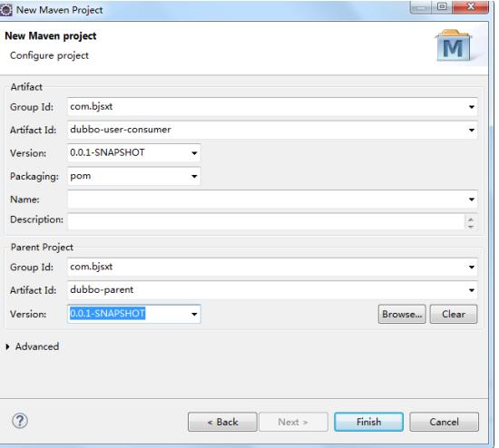This screenshot has height=448, width=499.
Task: Click the 'Name:' label
Action: click(24, 200)
